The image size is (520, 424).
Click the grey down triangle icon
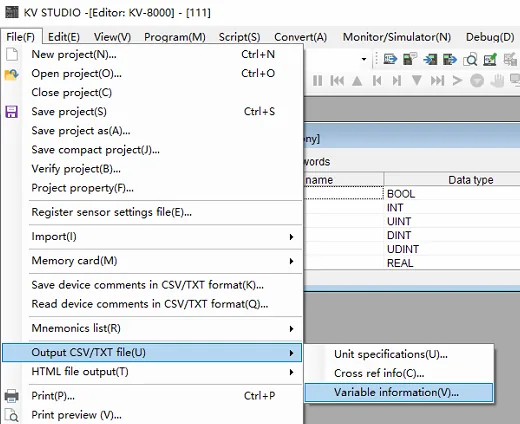tap(417, 80)
